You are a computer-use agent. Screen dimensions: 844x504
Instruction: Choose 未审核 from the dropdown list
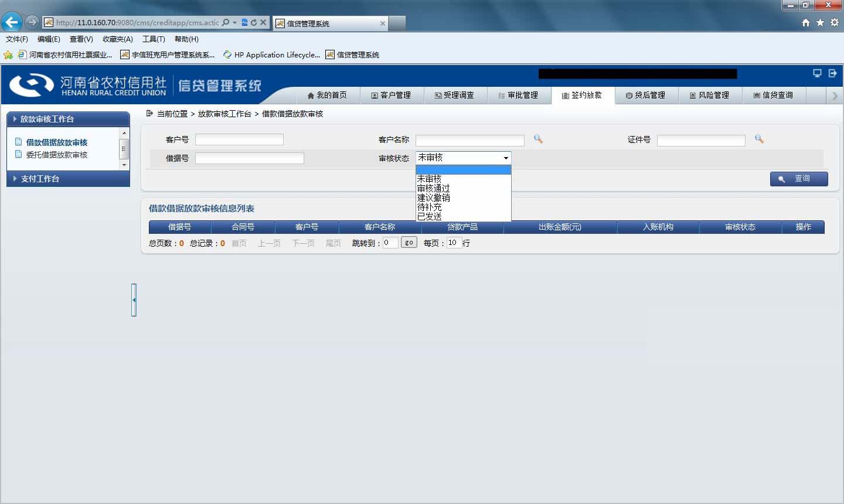pyautogui.click(x=464, y=179)
